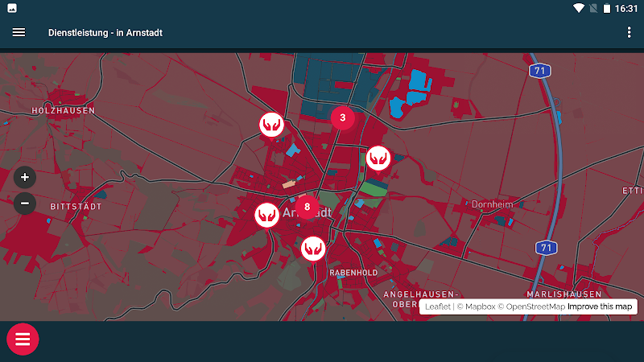Screen dimensions: 644x362
Task: Tap the red floating list menu button
Action: (23, 339)
